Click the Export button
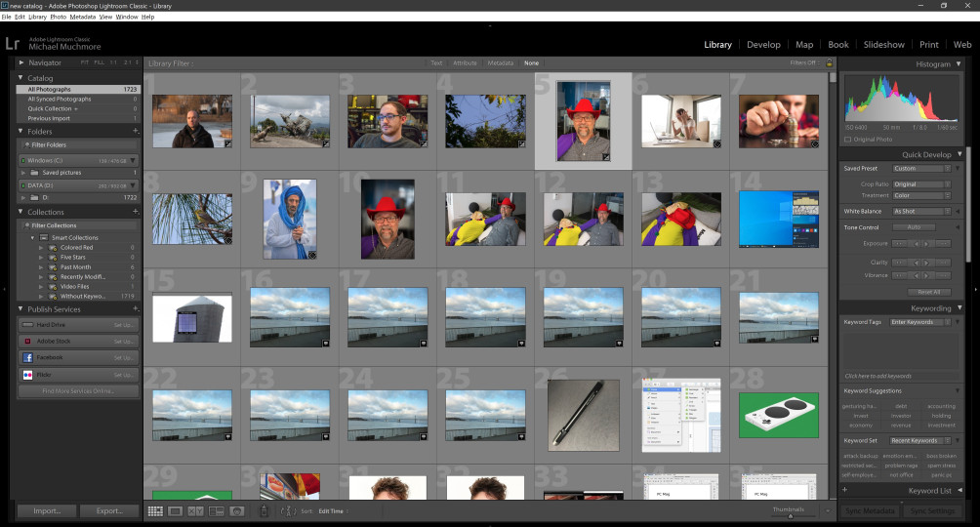The image size is (980, 527). (109, 510)
